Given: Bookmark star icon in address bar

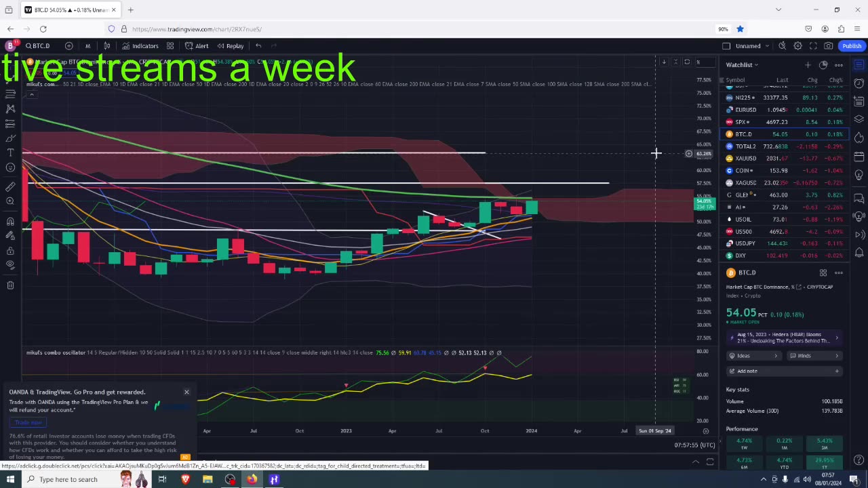Looking at the screenshot, I should (740, 29).
